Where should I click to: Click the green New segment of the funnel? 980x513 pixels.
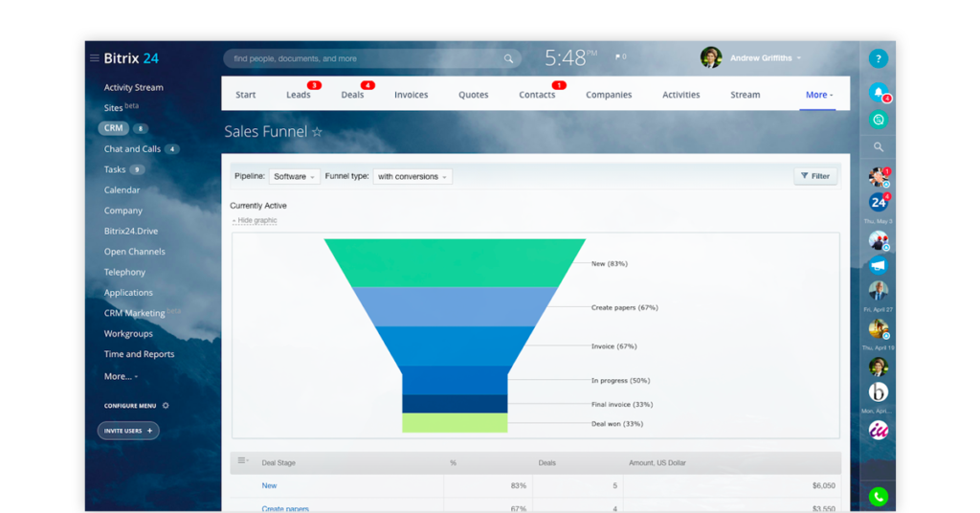pyautogui.click(x=455, y=262)
